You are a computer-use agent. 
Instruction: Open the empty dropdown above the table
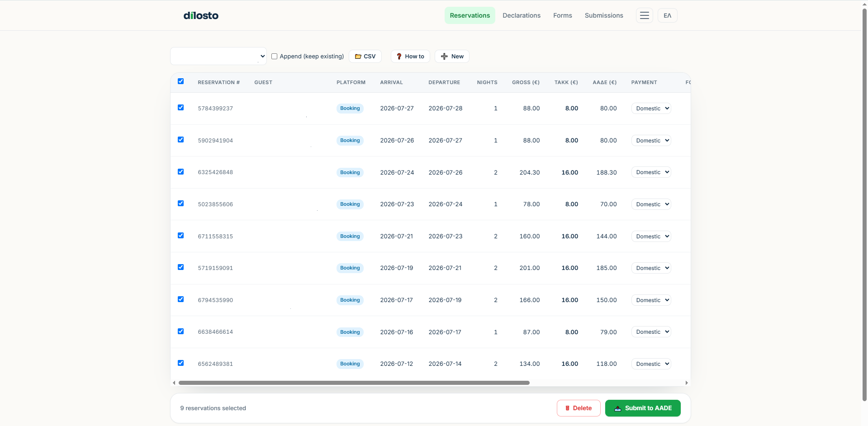[x=218, y=56]
